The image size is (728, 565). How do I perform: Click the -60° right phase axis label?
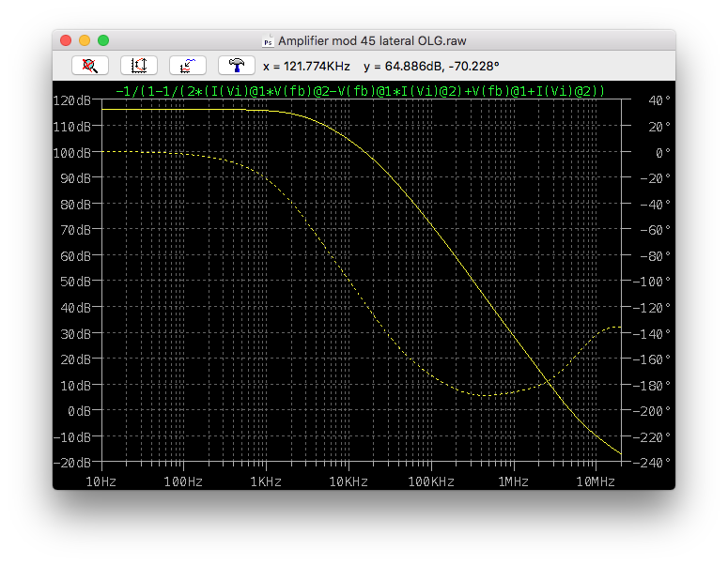656,230
